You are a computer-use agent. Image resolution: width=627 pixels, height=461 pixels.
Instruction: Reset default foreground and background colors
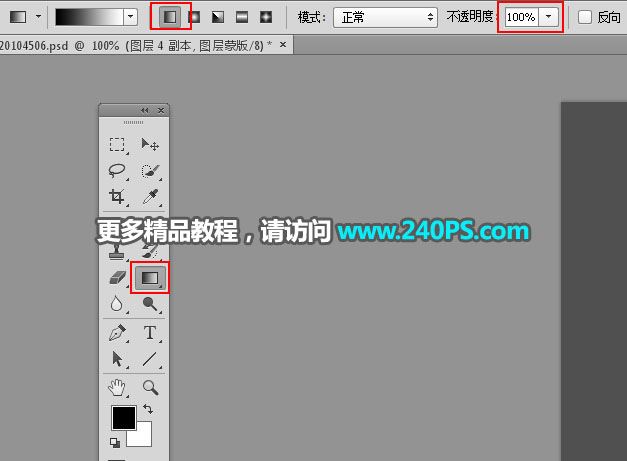(115, 442)
